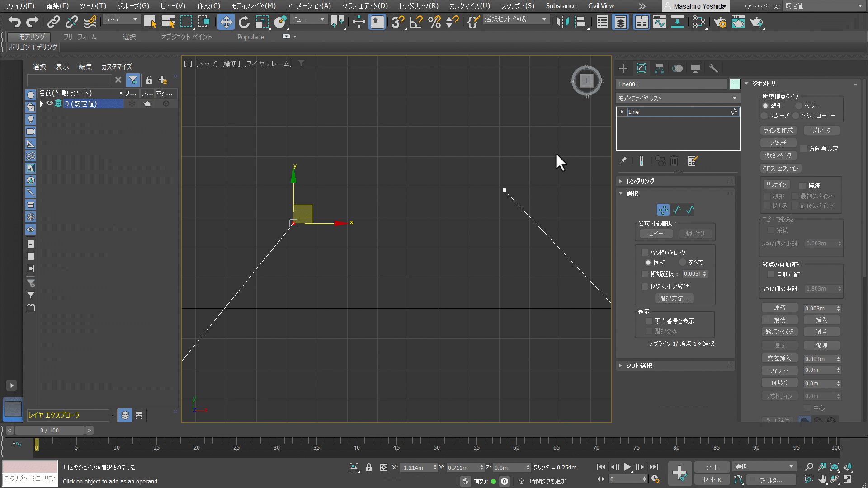The height and width of the screenshot is (488, 868).
Task: Select Segment sub-object level icon
Action: click(x=677, y=210)
